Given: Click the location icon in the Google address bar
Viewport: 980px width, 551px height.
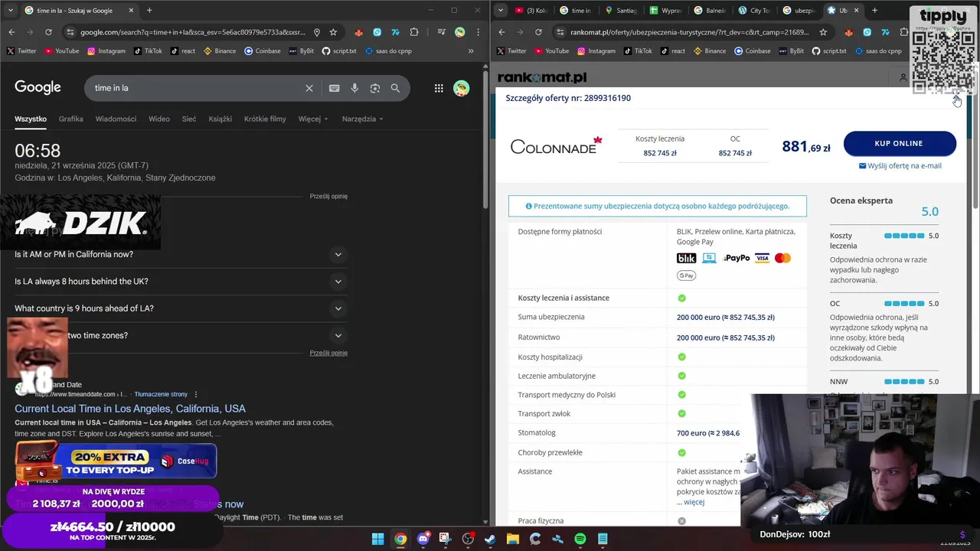Looking at the screenshot, I should 317,32.
